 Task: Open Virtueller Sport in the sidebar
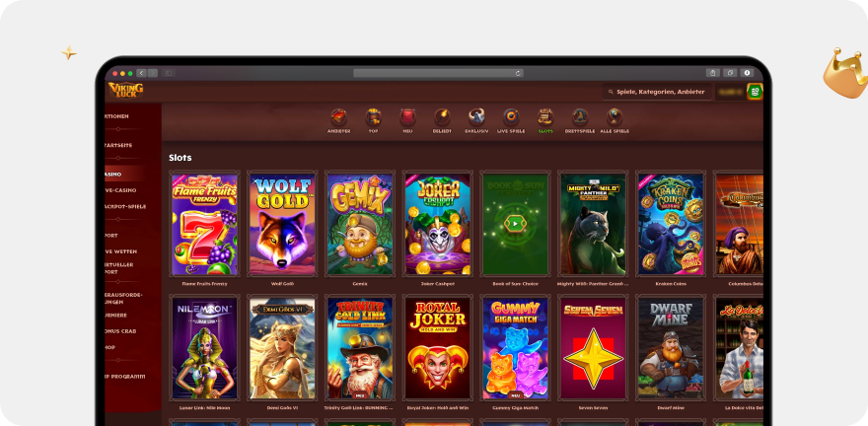click(118, 268)
